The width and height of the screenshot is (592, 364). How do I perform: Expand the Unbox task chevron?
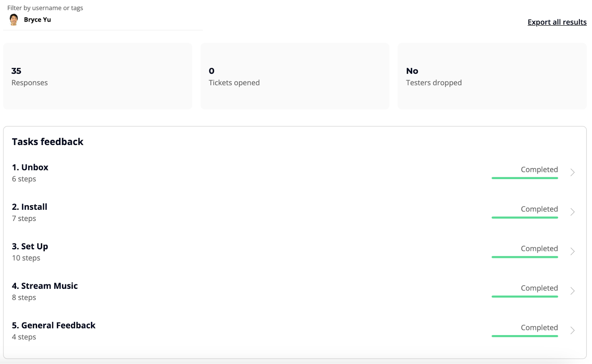(572, 172)
